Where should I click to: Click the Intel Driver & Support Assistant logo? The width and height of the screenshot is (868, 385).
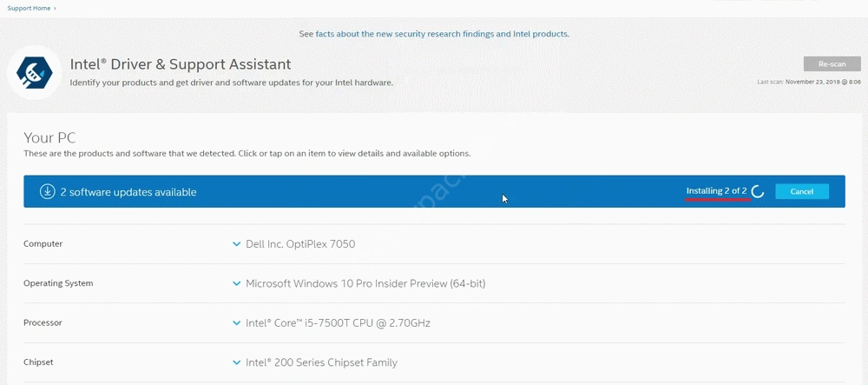click(x=35, y=72)
